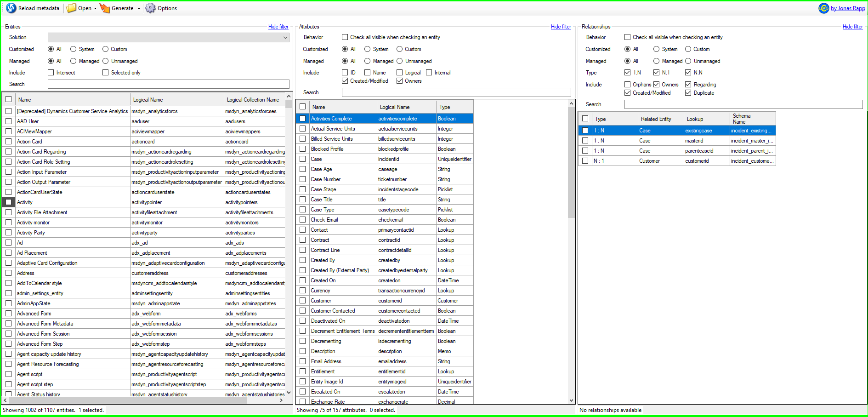Select the 'Created On' attribute row
The height and width of the screenshot is (417, 868).
point(385,280)
